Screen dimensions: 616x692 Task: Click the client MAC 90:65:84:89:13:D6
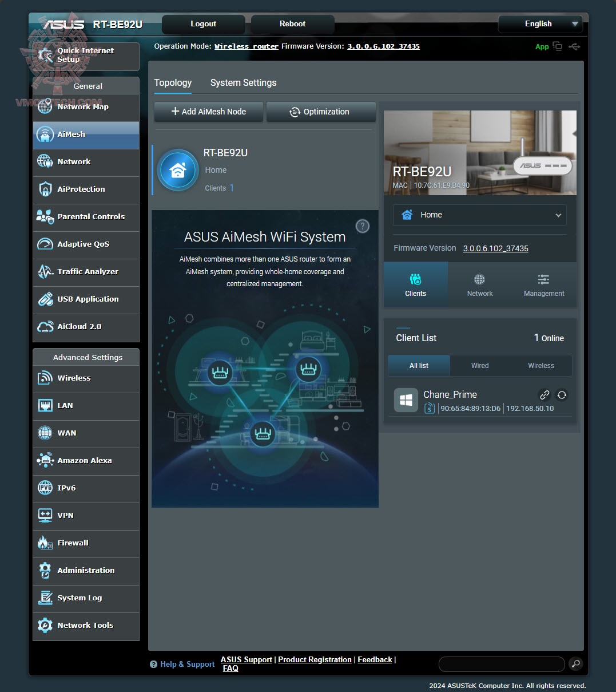tap(470, 409)
